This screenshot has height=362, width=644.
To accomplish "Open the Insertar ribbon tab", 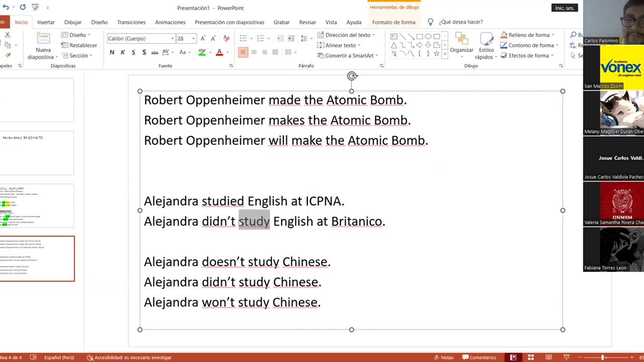I will pyautogui.click(x=46, y=22).
